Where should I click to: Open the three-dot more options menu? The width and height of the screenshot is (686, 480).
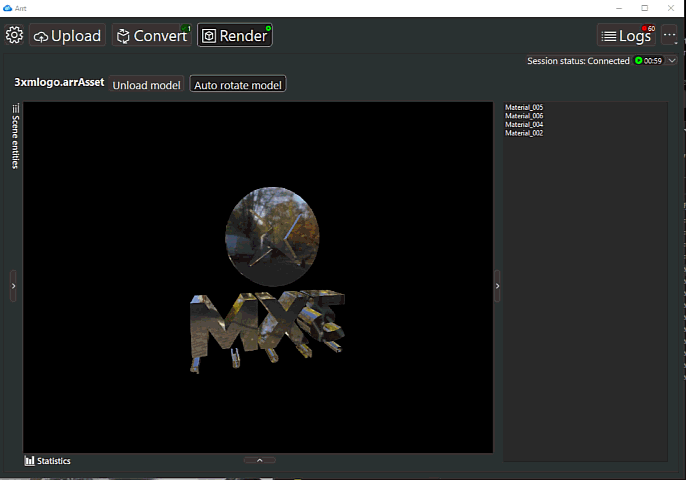pyautogui.click(x=669, y=36)
